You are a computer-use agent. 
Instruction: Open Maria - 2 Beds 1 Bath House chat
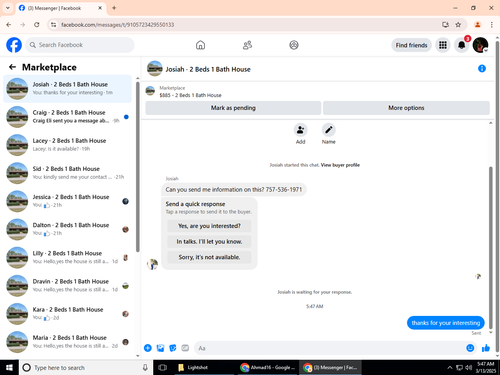tap(67, 342)
